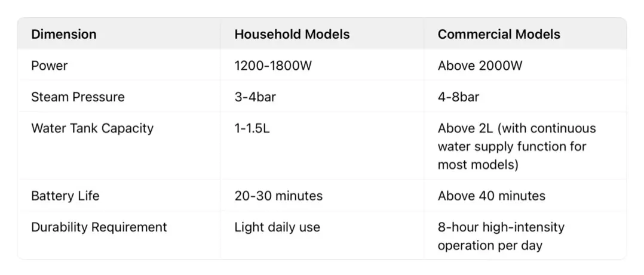Select the Battery Life row label

(65, 196)
